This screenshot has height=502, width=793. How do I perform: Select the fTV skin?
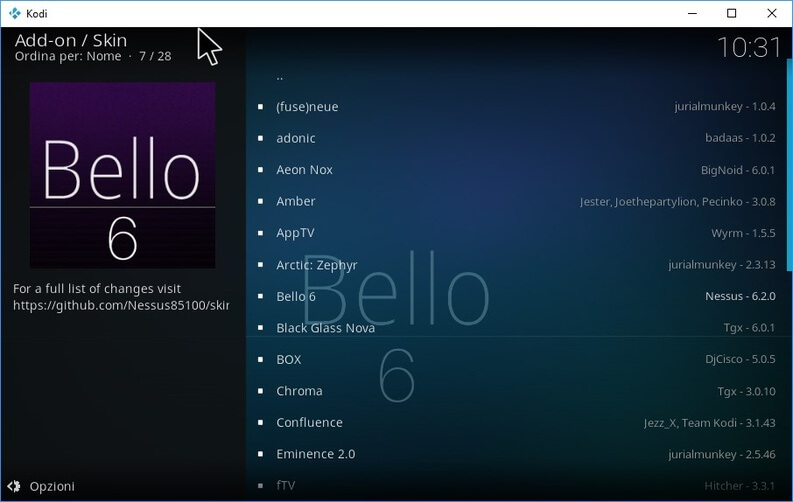click(516, 485)
